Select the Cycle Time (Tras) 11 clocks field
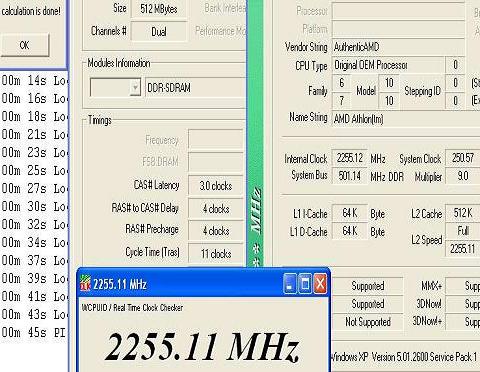The height and width of the screenshot is (372, 480). pyautogui.click(x=216, y=254)
